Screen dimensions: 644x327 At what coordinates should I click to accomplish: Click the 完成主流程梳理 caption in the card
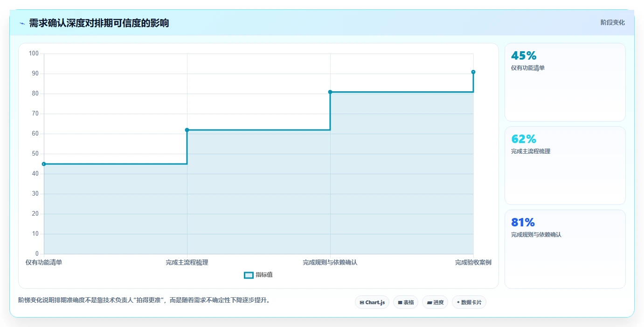531,151
